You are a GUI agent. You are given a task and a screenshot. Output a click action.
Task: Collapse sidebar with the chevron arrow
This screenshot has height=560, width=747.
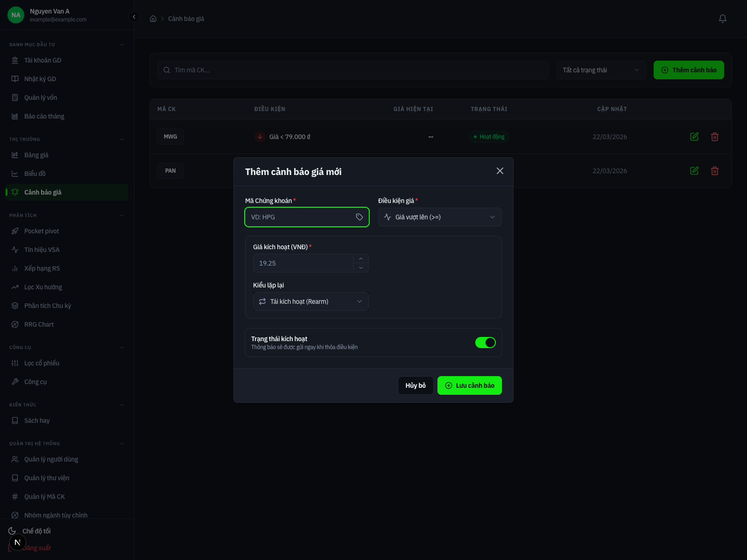point(134,17)
